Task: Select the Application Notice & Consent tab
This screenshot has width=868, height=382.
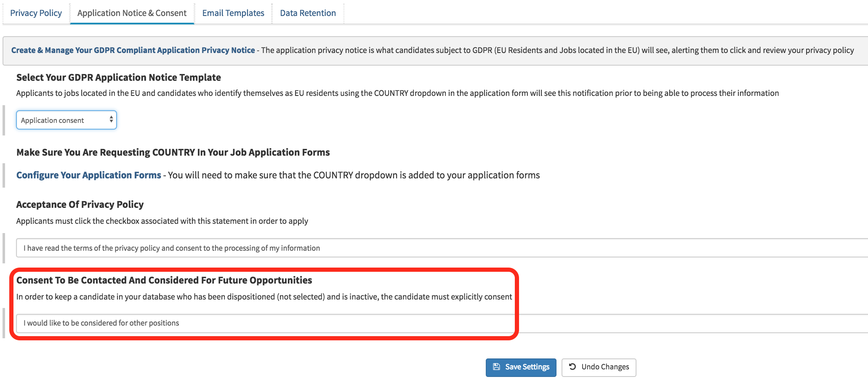Action: [x=132, y=13]
